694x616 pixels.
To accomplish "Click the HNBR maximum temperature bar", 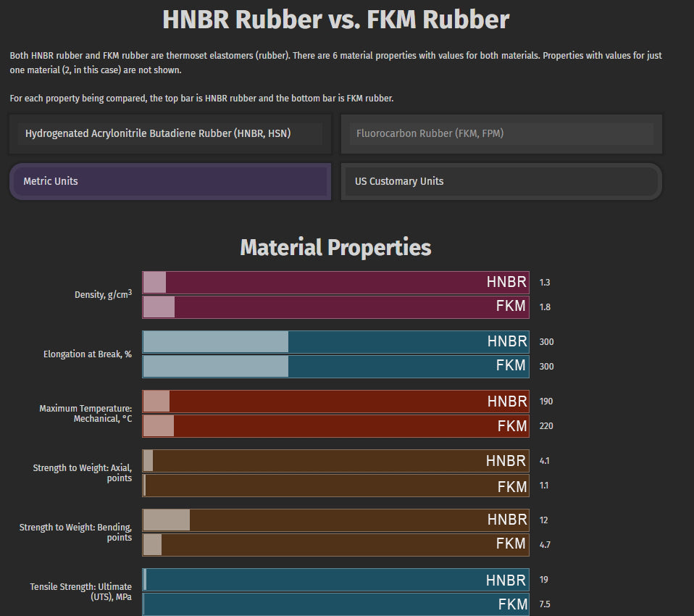I will (335, 401).
